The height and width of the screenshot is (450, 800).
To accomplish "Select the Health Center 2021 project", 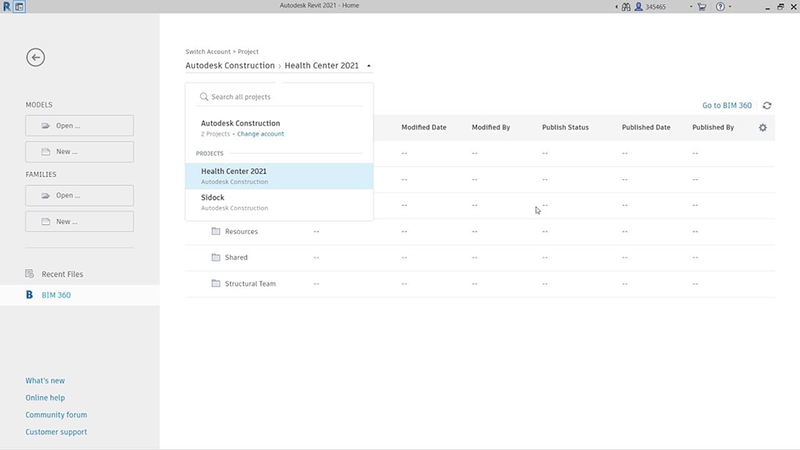I will pos(279,176).
